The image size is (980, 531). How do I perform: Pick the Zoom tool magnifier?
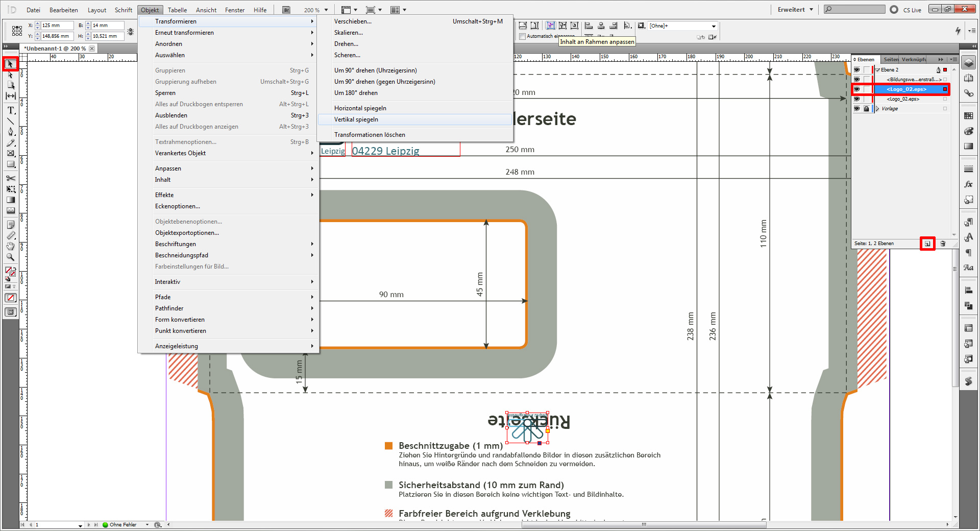(10, 257)
